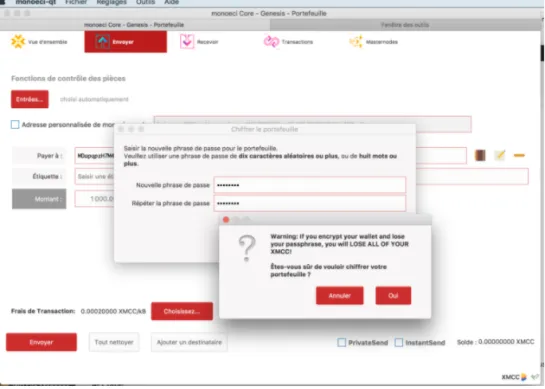This screenshot has height=389, width=545.
Task: Click the Tout nettoyer button
Action: pos(114,342)
